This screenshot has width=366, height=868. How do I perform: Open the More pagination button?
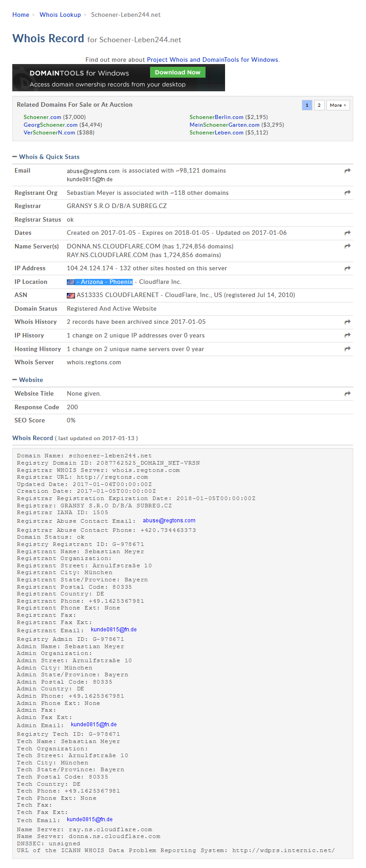tap(338, 105)
